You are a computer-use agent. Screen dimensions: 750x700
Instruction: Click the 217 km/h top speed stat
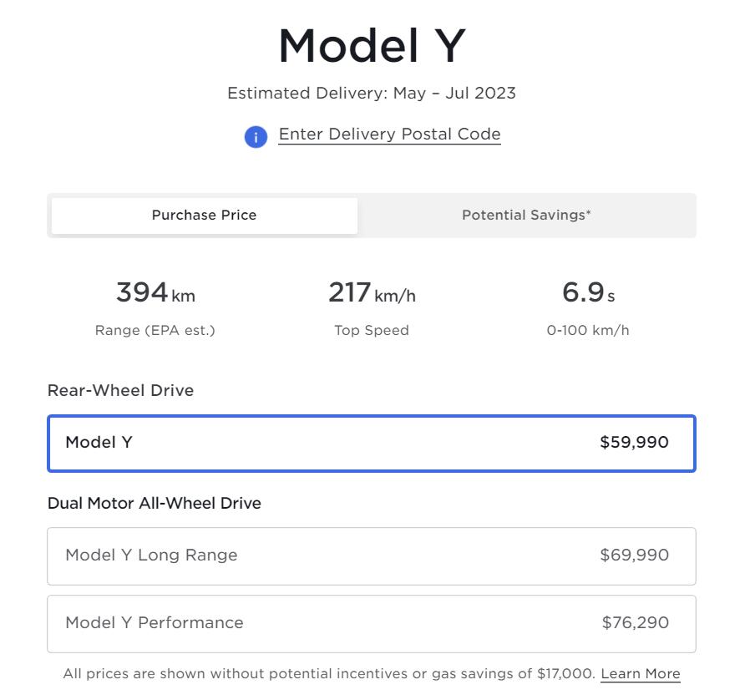coord(371,293)
